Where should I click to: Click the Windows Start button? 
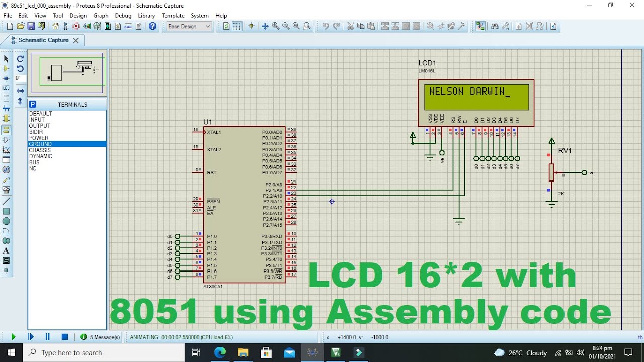(11, 353)
